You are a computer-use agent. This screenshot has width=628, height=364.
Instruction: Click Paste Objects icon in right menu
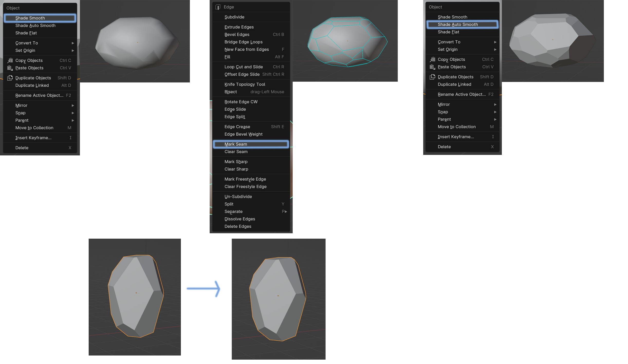coord(432,67)
